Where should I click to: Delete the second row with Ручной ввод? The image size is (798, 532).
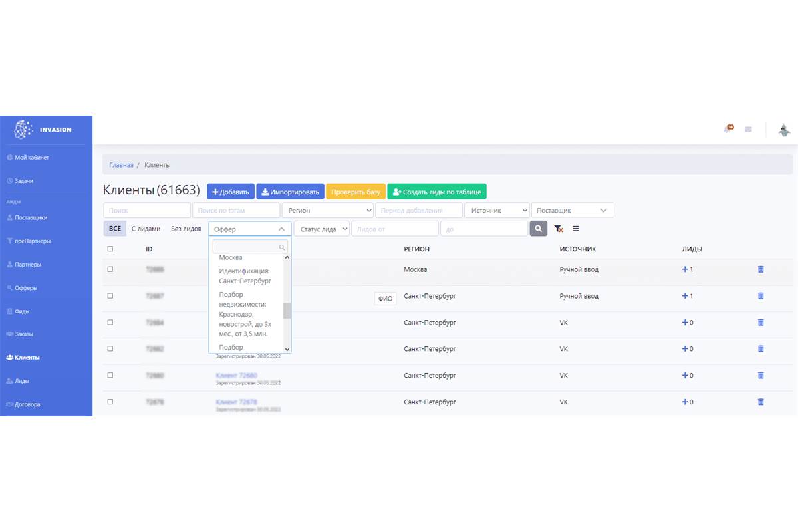pyautogui.click(x=761, y=296)
